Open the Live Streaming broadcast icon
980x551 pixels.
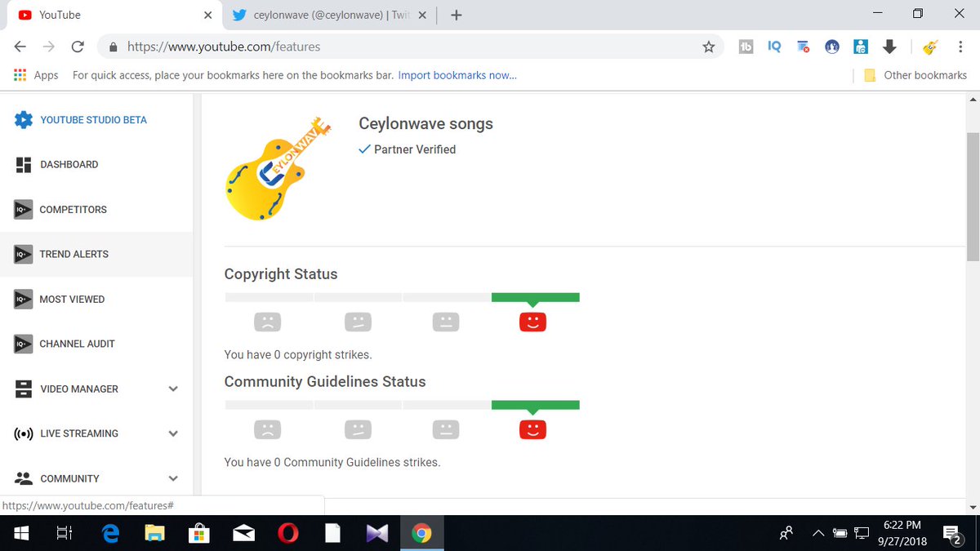point(24,433)
